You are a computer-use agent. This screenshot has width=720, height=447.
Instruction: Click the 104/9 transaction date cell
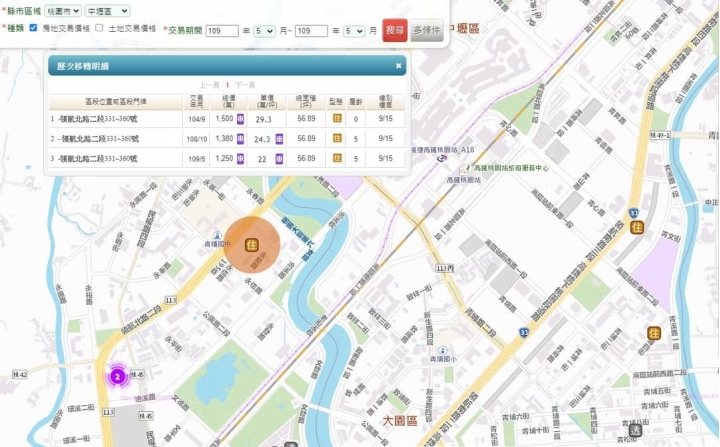[197, 119]
